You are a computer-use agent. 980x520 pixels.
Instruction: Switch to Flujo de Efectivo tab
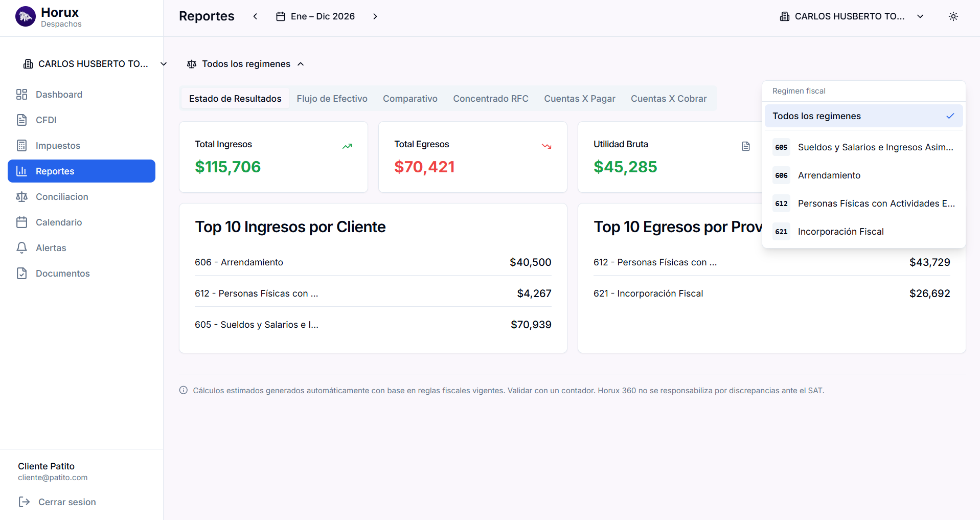coord(332,99)
